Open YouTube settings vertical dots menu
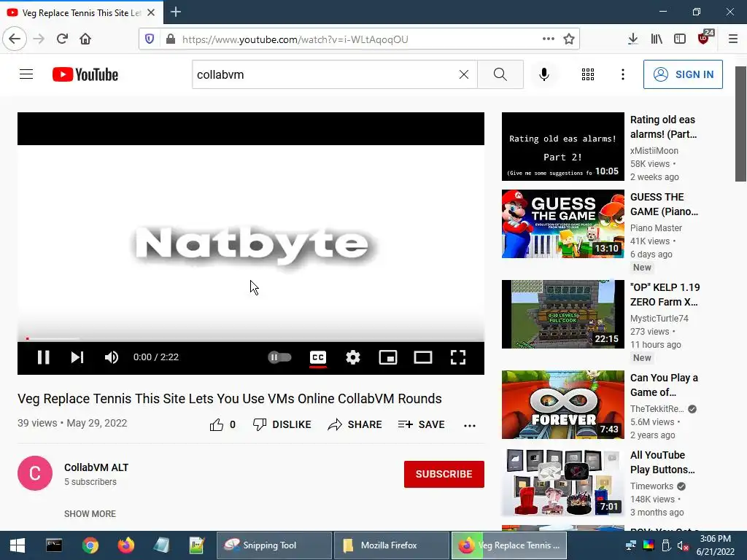Screen dimensions: 747x560 623,74
